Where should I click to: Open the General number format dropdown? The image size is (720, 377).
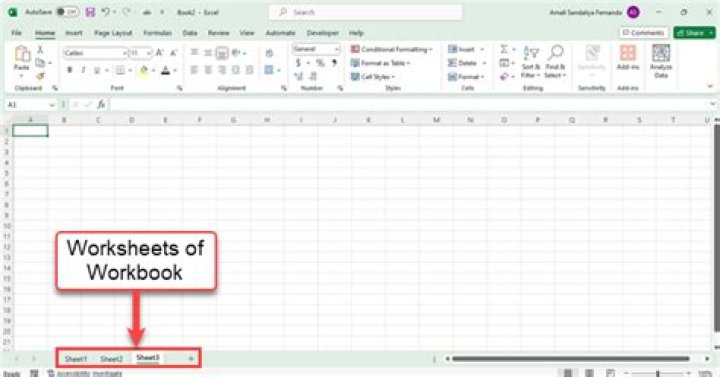click(337, 49)
